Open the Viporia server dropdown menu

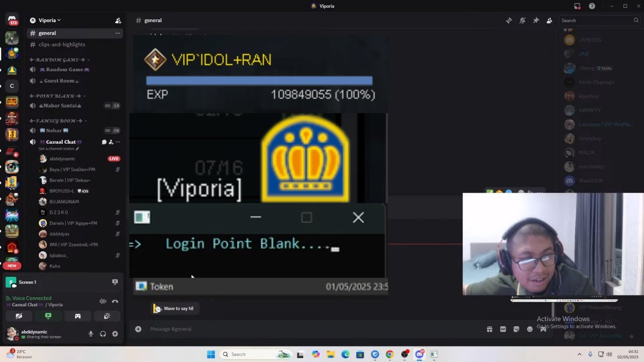pyautogui.click(x=45, y=21)
